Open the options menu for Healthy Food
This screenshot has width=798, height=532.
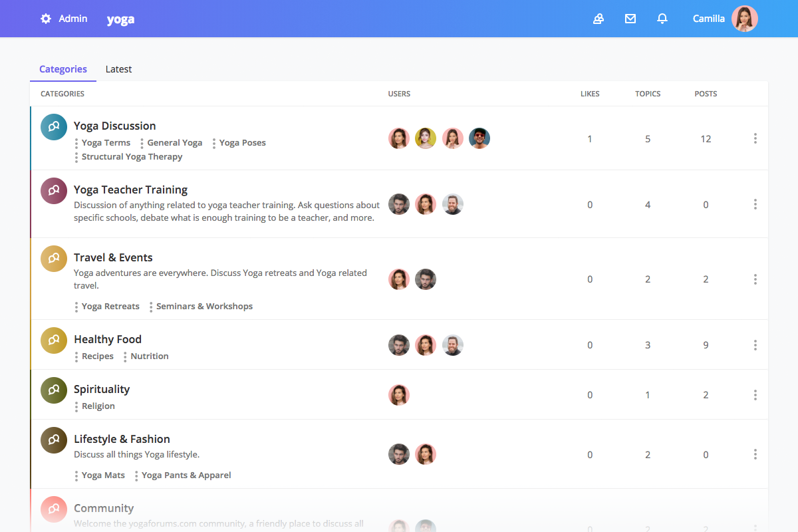[x=755, y=345]
